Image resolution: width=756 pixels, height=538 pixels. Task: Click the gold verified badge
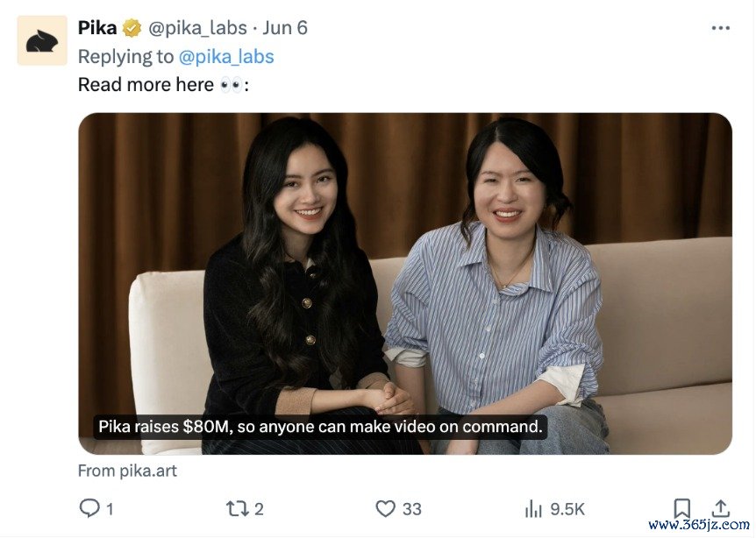[x=132, y=28]
